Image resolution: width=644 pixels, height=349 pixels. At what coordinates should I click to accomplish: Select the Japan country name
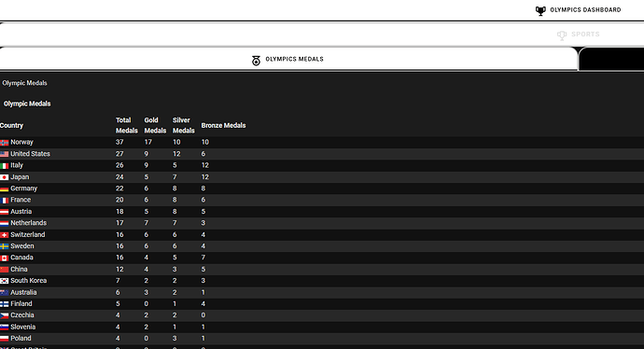(20, 177)
